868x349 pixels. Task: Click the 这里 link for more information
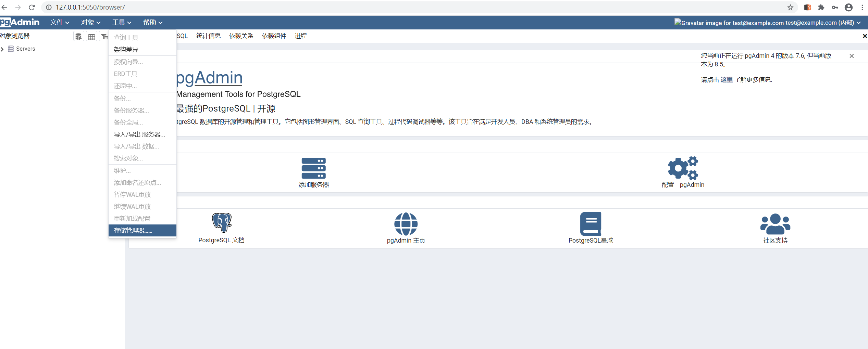[727, 80]
